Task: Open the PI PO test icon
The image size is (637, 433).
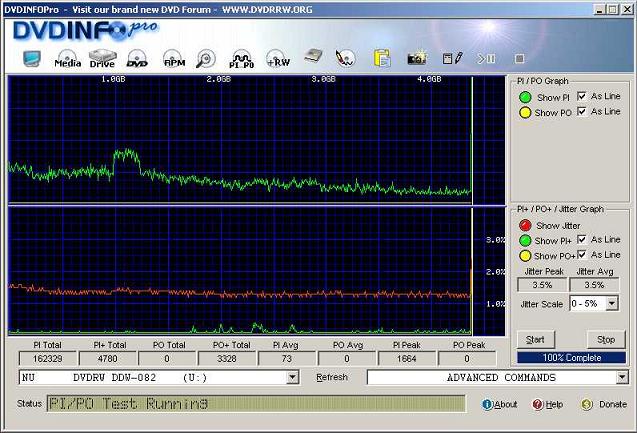Action: pyautogui.click(x=241, y=59)
